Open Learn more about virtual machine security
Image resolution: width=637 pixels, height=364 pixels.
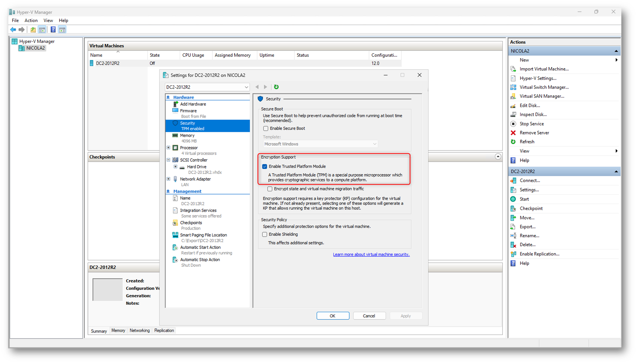tap(371, 254)
